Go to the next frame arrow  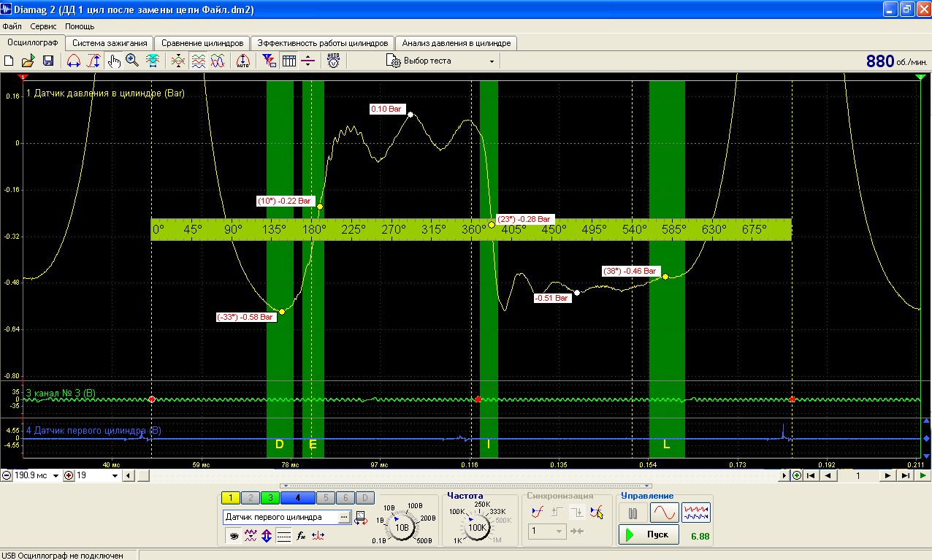[888, 475]
